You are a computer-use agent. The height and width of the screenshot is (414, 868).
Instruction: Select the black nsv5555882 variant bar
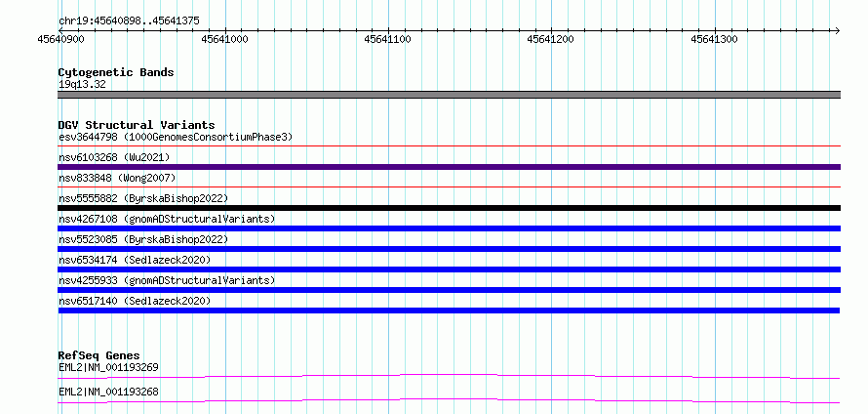pos(449,208)
